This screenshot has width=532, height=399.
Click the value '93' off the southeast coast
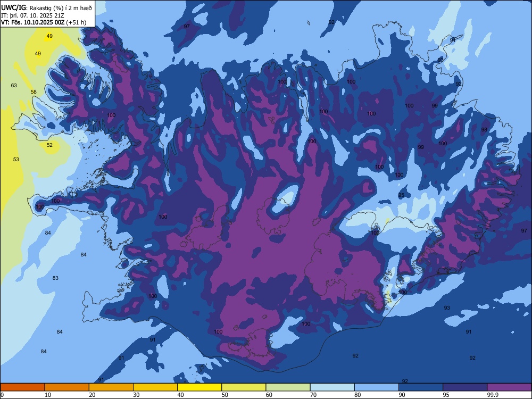pos(447,308)
